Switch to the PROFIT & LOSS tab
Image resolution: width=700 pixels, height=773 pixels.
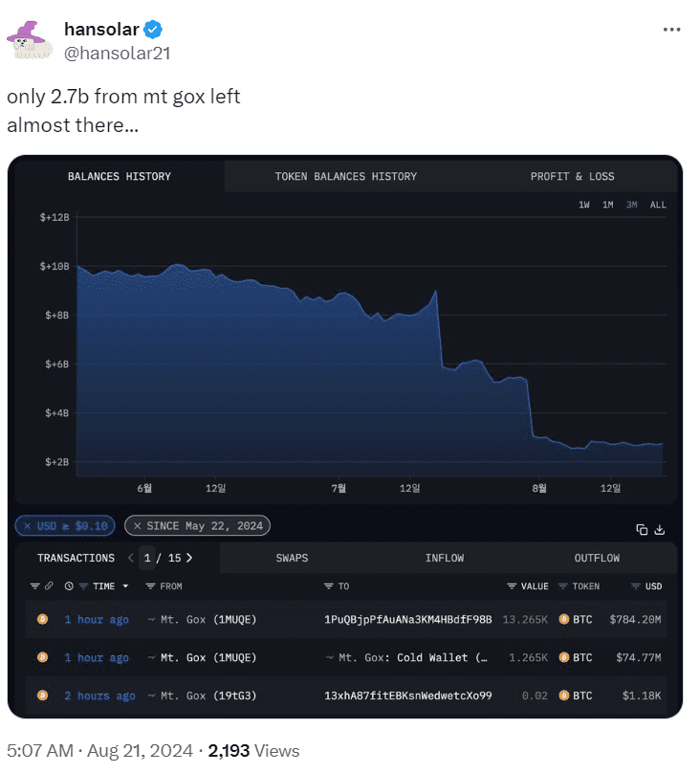click(x=572, y=176)
